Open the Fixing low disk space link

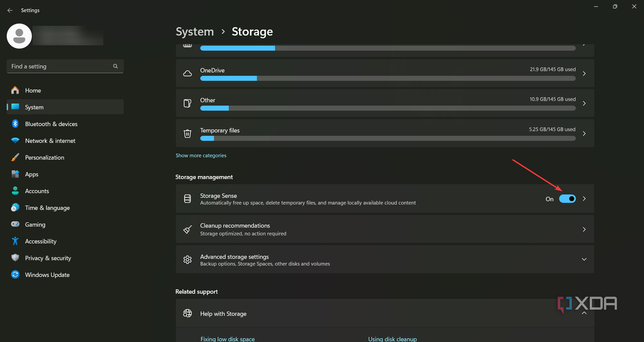(228, 339)
